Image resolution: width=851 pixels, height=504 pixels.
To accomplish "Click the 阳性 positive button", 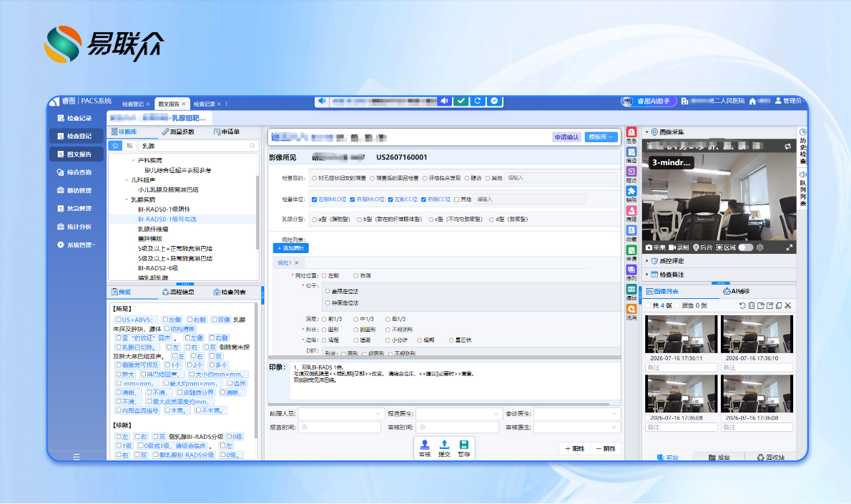I will pos(575,449).
